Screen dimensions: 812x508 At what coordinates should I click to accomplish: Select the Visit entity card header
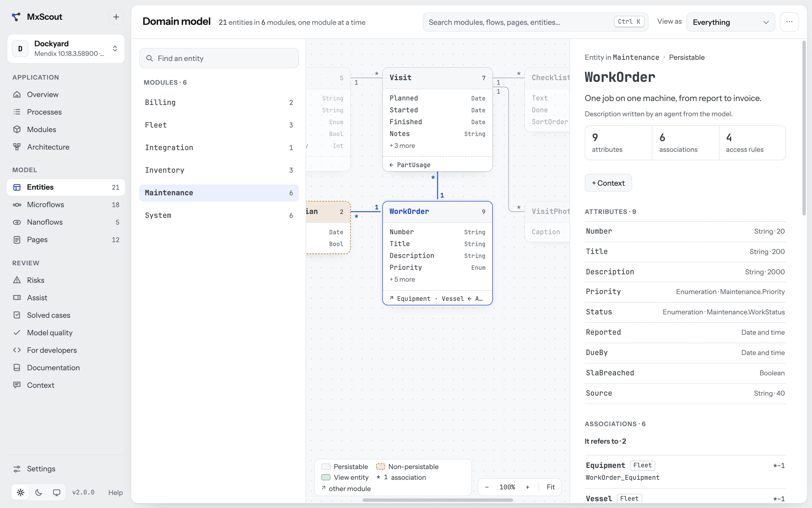tap(437, 78)
